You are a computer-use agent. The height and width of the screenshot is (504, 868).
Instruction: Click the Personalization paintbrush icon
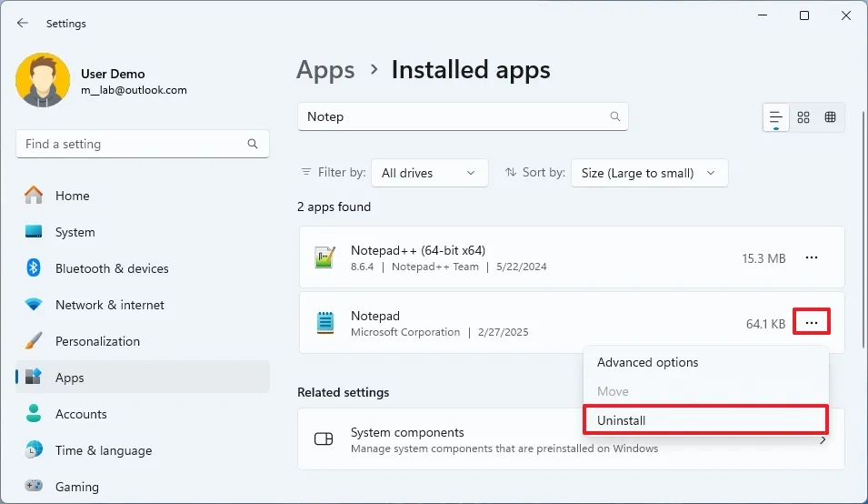[34, 340]
